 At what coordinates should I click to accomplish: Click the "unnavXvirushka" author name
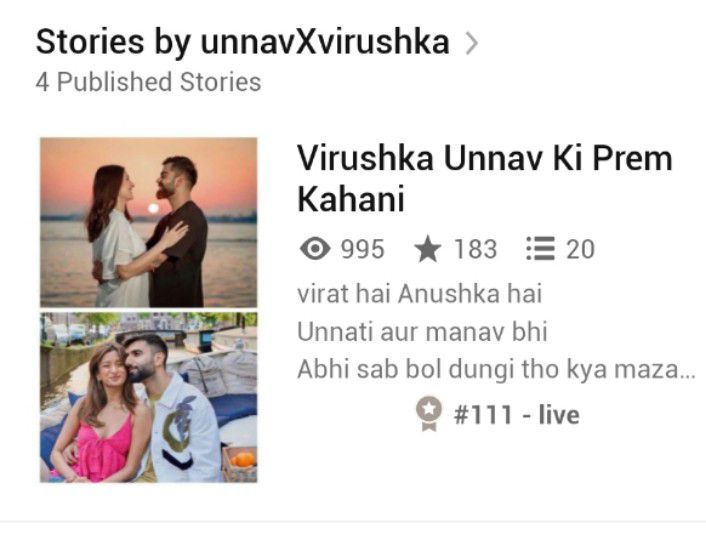point(325,42)
